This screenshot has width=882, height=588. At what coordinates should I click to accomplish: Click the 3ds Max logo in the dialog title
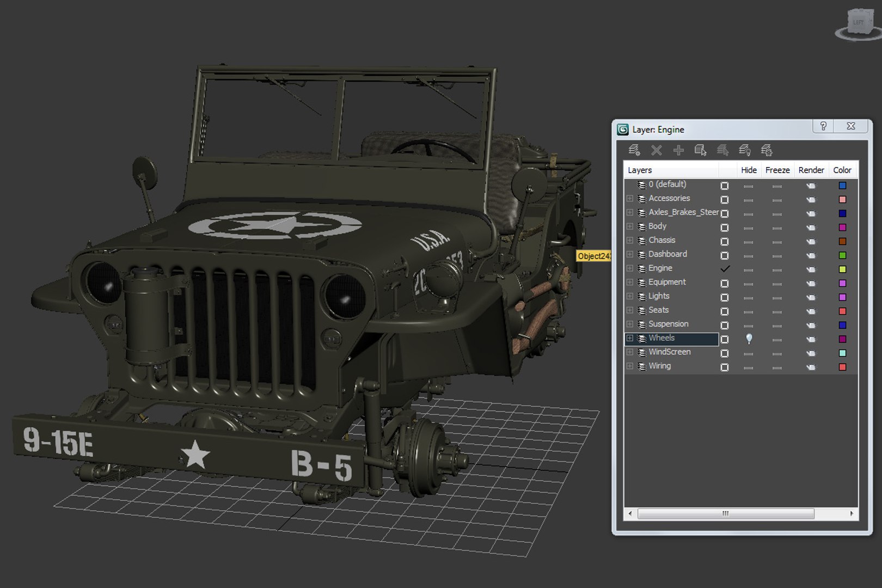point(623,130)
